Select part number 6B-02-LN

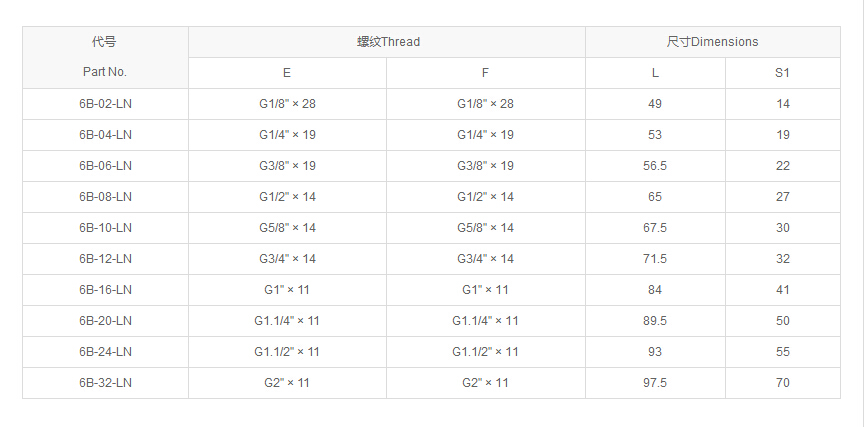coord(105,104)
